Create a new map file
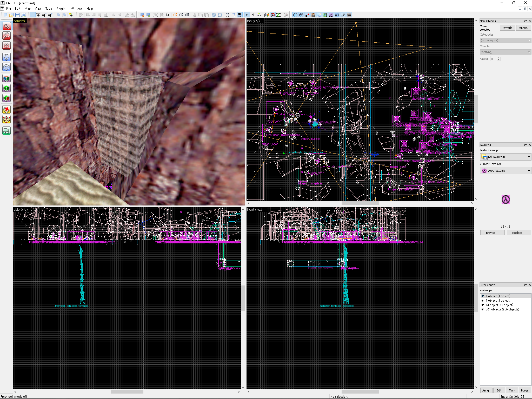This screenshot has height=399, width=532. (5, 15)
